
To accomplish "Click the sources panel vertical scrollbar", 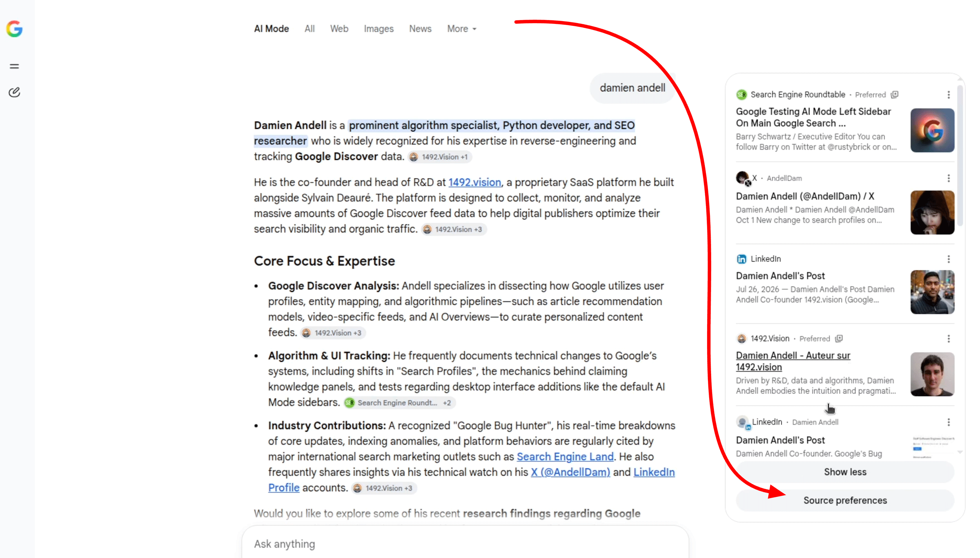I will [x=960, y=156].
